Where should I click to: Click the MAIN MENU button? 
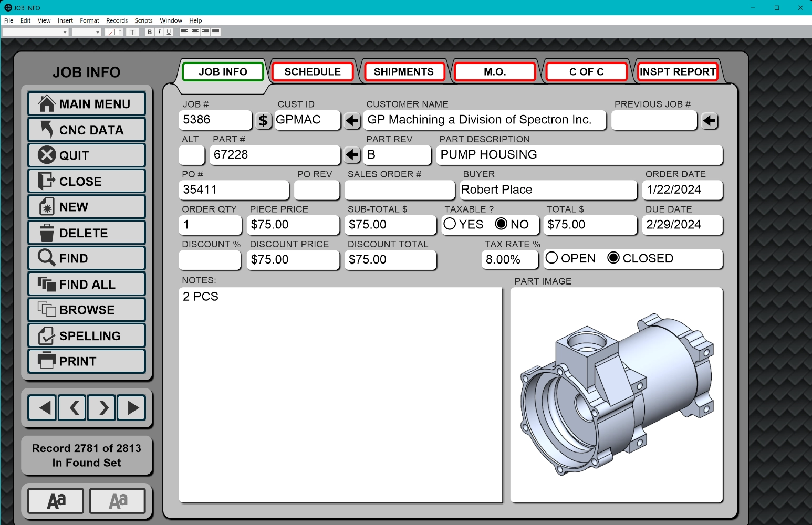pos(87,104)
